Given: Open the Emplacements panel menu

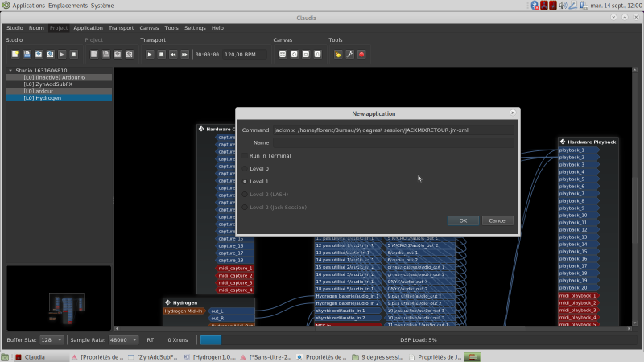Looking at the screenshot, I should tap(68, 6).
